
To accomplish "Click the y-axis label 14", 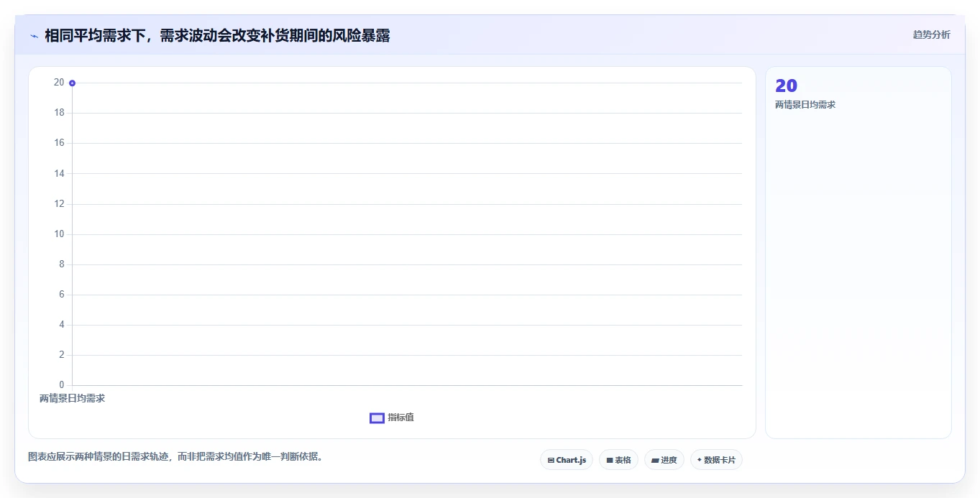I will [59, 174].
